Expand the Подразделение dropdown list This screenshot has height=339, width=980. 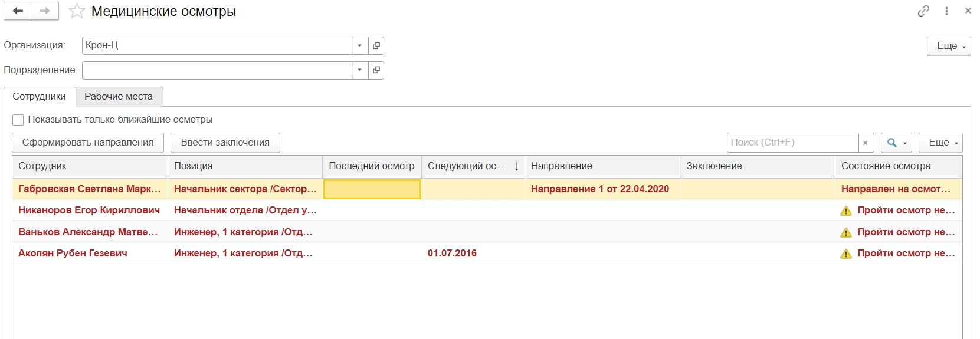360,70
